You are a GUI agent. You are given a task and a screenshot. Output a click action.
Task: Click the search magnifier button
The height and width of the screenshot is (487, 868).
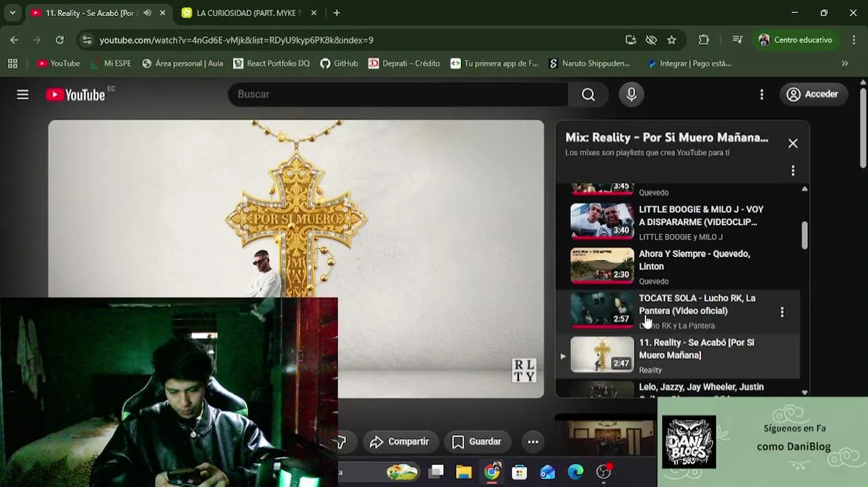click(588, 95)
